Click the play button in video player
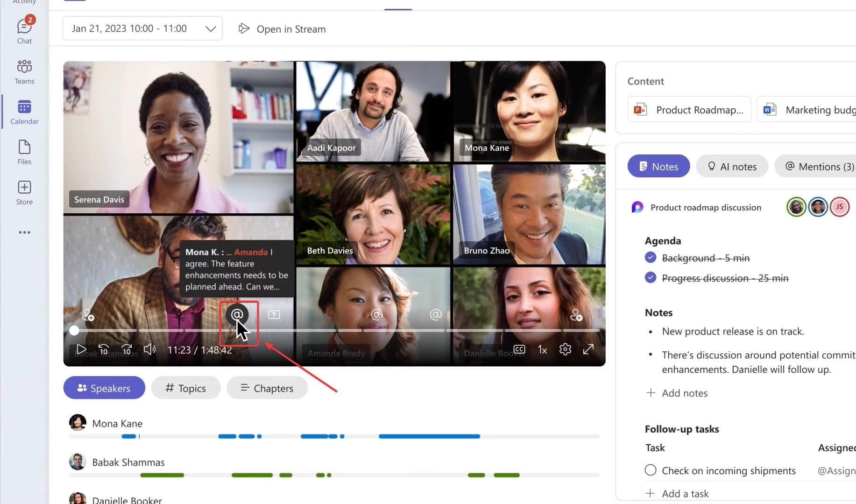 [81, 349]
